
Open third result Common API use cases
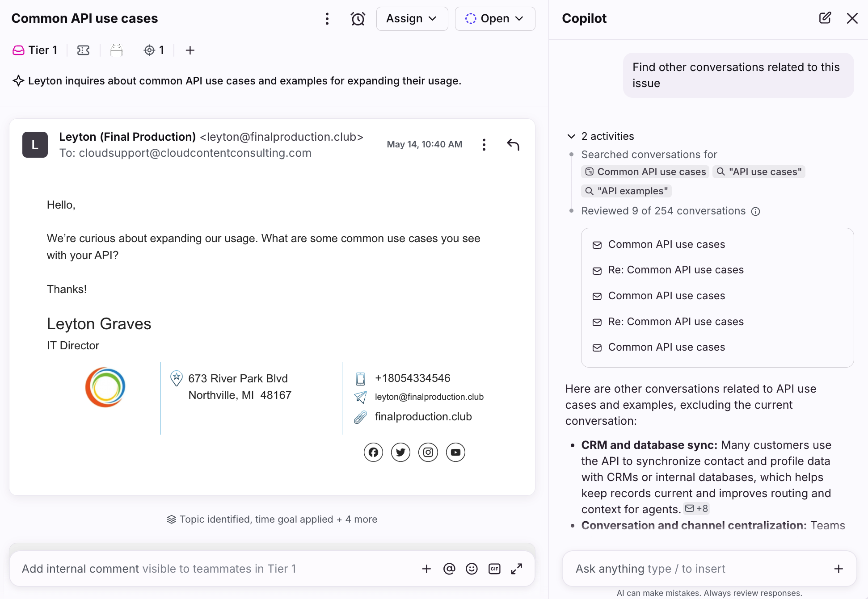point(717,296)
